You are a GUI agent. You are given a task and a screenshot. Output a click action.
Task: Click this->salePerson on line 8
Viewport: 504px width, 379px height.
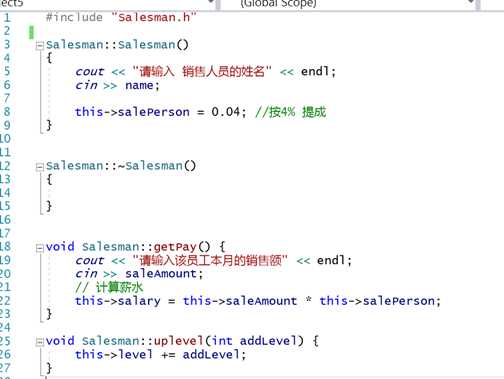[x=132, y=112]
